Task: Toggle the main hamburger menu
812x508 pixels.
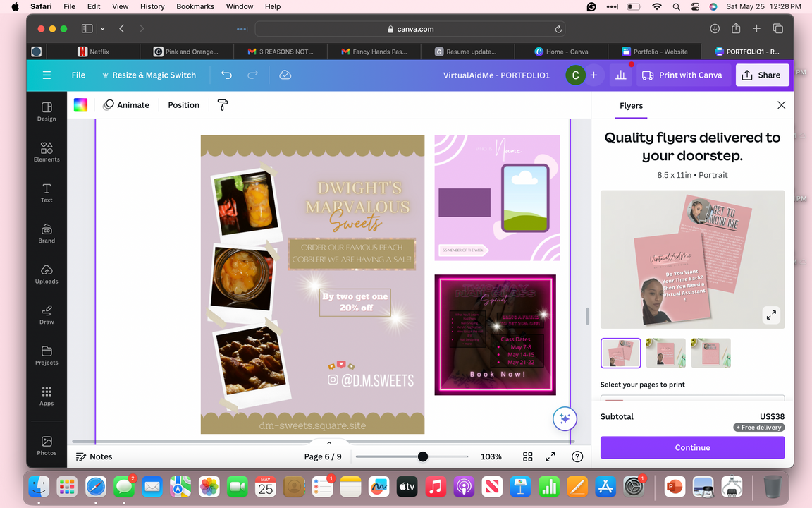Action: tap(47, 75)
